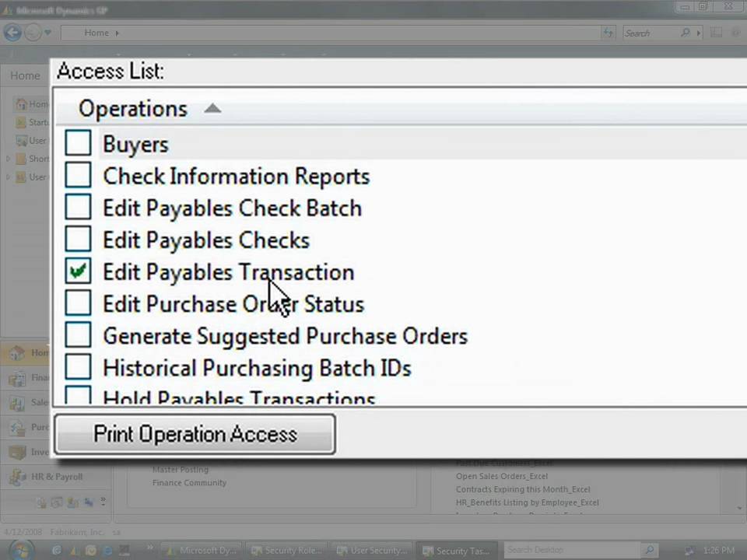Check Generate Suggested Purchase Orders
747x560 pixels.
pos(78,334)
